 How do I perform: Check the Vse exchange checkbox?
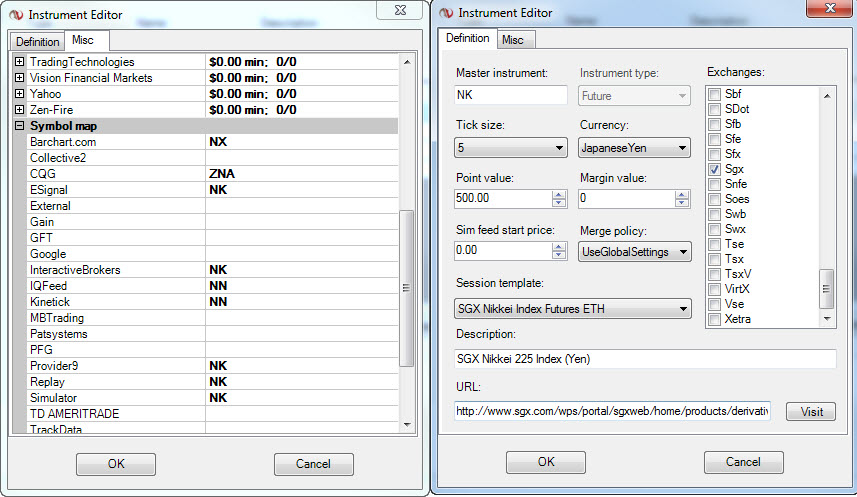pyautogui.click(x=714, y=304)
